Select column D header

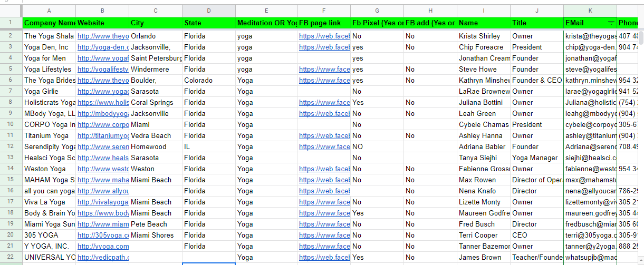[x=209, y=11]
